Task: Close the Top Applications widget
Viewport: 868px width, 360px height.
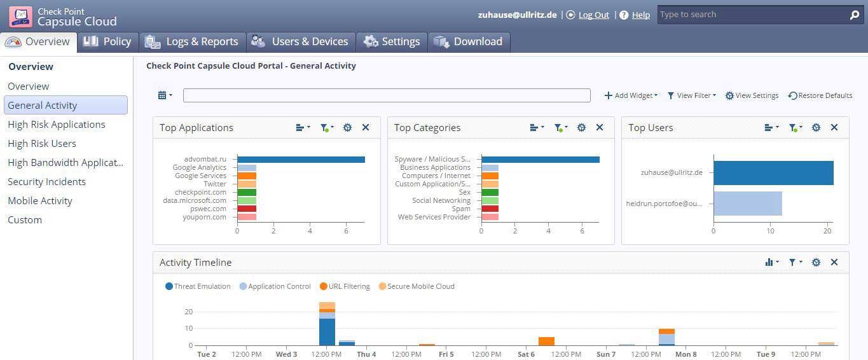Action: [366, 127]
